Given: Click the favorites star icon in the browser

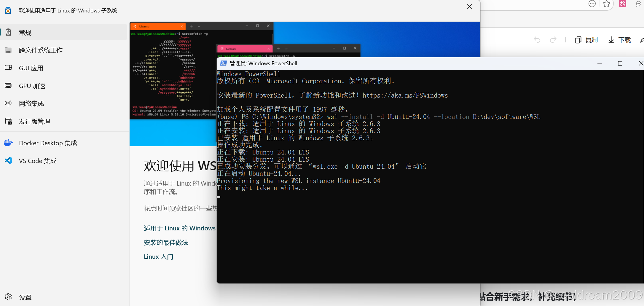Looking at the screenshot, I should (x=607, y=4).
